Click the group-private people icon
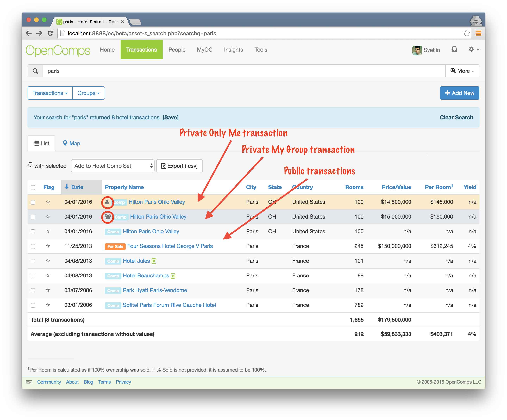The image size is (507, 420). pyautogui.click(x=108, y=217)
